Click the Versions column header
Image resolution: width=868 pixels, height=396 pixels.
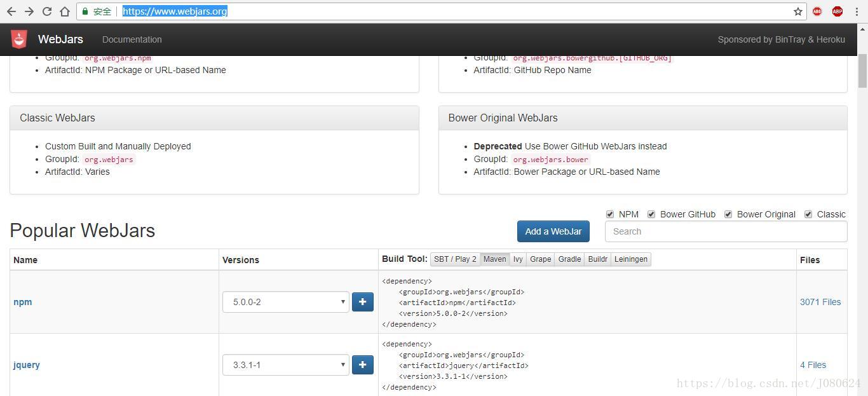(241, 260)
